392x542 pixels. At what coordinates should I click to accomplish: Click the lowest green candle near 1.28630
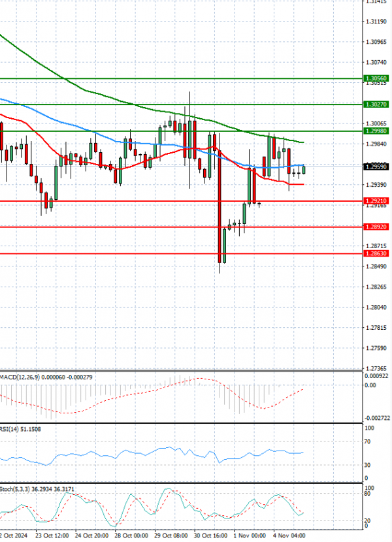tap(224, 247)
